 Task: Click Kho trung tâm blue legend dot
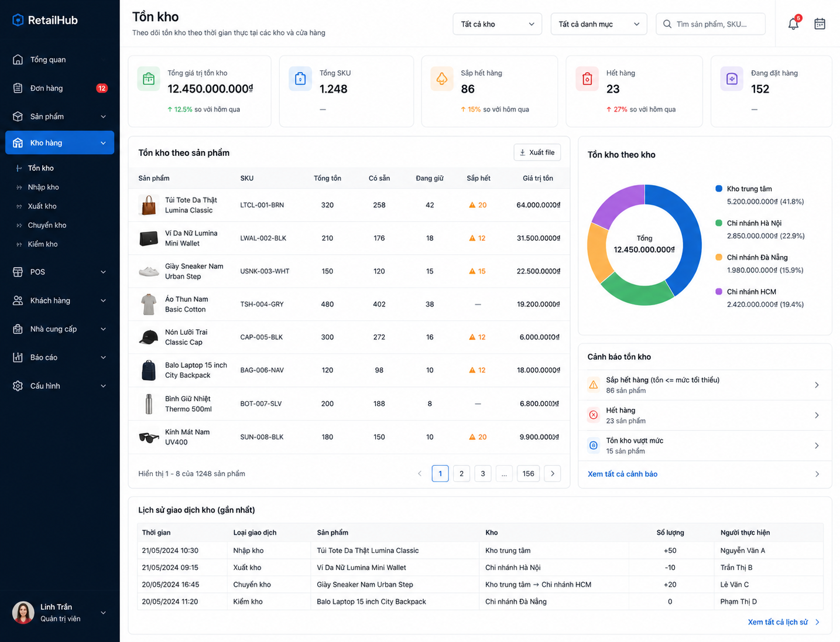719,189
